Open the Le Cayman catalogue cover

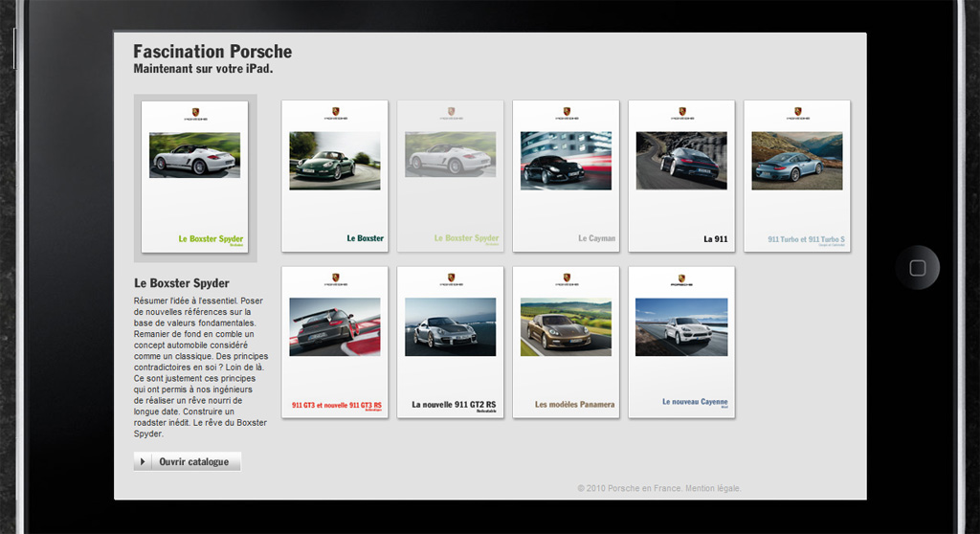(566, 176)
